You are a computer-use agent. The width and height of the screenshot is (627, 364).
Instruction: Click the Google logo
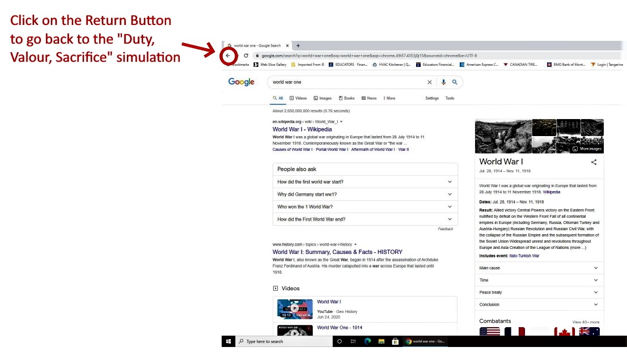pyautogui.click(x=241, y=82)
